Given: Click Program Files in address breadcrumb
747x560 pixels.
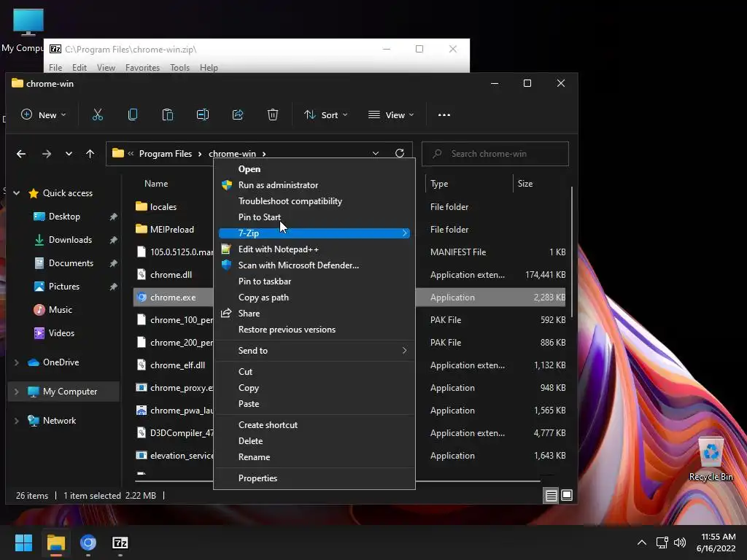Looking at the screenshot, I should 166,154.
